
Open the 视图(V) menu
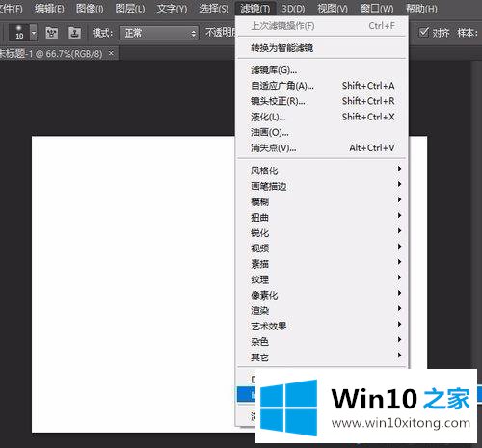pyautogui.click(x=333, y=9)
